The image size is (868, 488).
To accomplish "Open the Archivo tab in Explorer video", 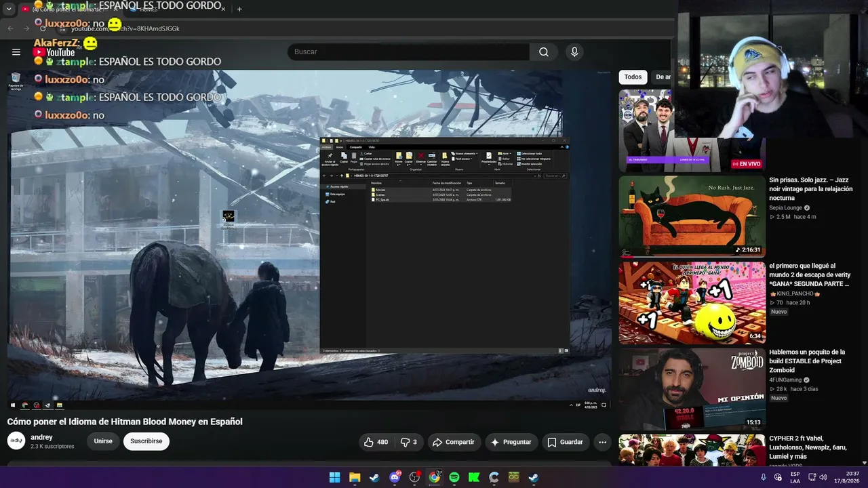I will (x=327, y=147).
